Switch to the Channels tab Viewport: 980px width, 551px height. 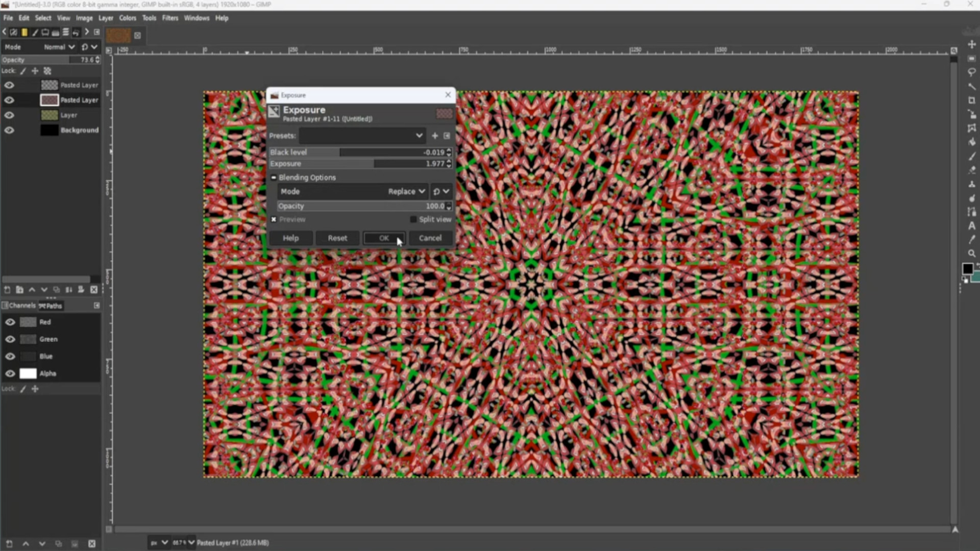(x=19, y=306)
